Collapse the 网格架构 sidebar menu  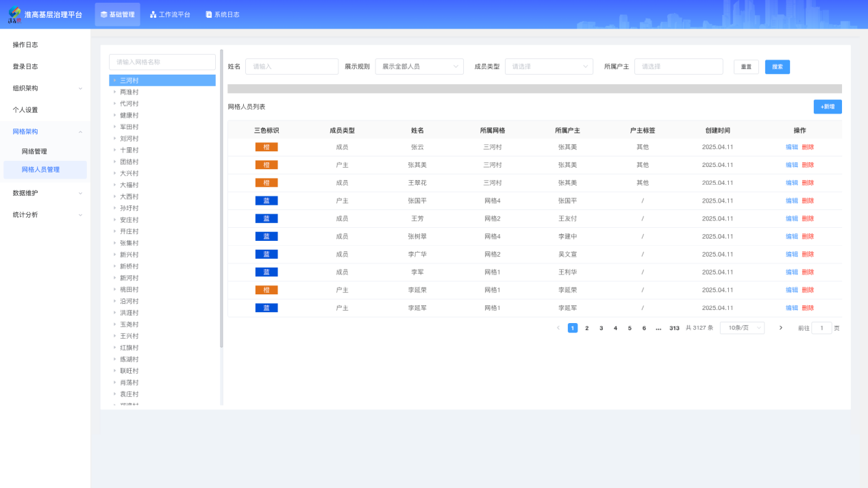tap(45, 131)
